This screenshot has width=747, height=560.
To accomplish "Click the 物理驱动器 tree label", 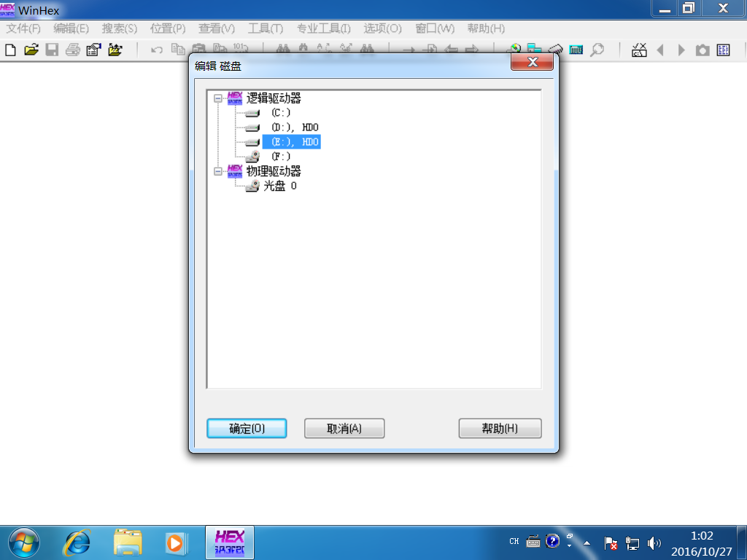I will coord(274,171).
